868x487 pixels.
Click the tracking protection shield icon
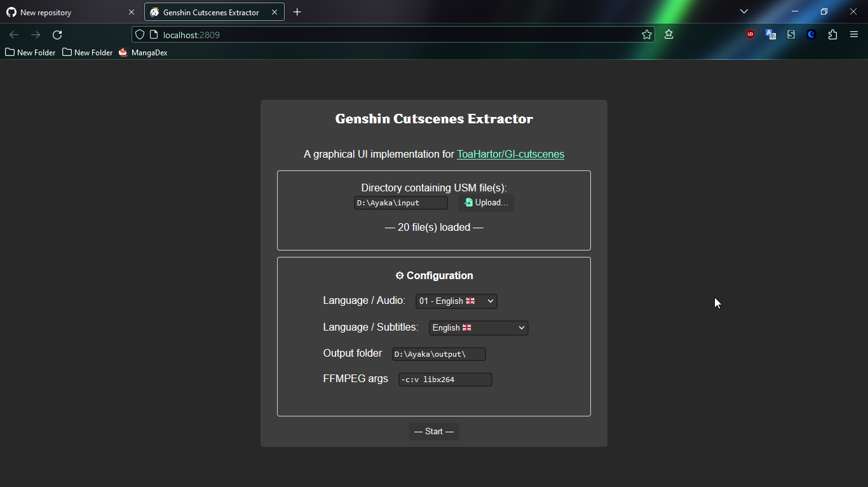[139, 34]
